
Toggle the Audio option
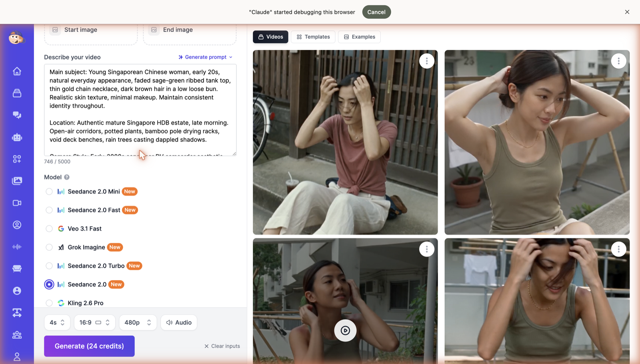click(x=179, y=322)
